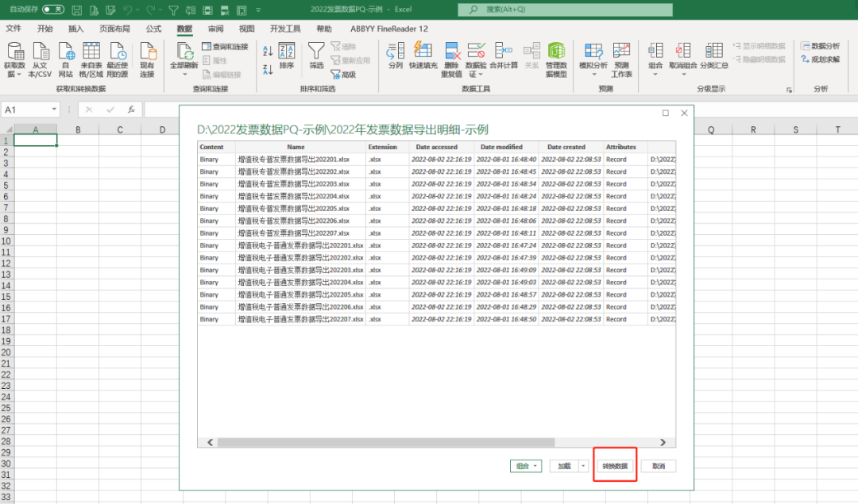Click the From Text/CSV (从文本/CSV) icon
Screen dimensions: 858x504
40,60
